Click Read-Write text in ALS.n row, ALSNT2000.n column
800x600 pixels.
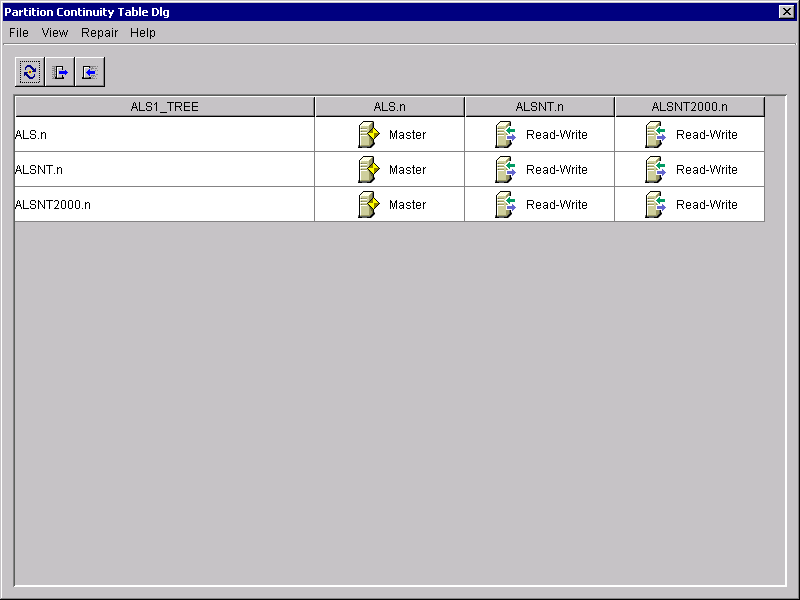click(707, 135)
